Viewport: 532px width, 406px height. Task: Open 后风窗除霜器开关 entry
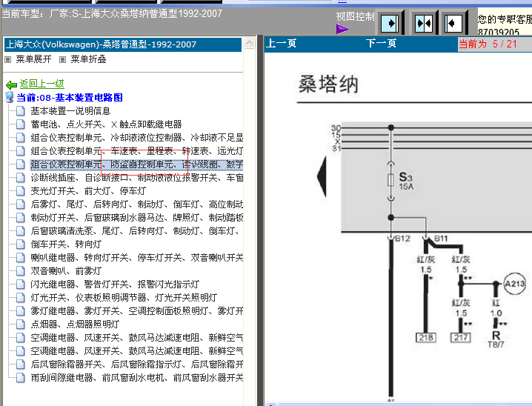tap(137, 365)
